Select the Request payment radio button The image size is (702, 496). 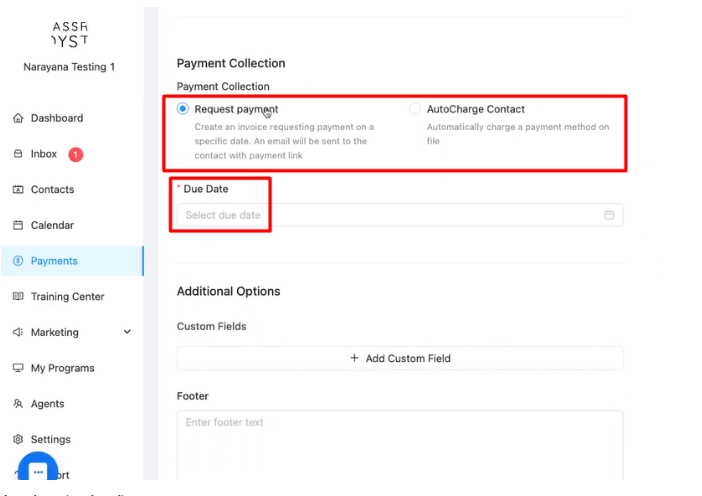click(x=183, y=109)
